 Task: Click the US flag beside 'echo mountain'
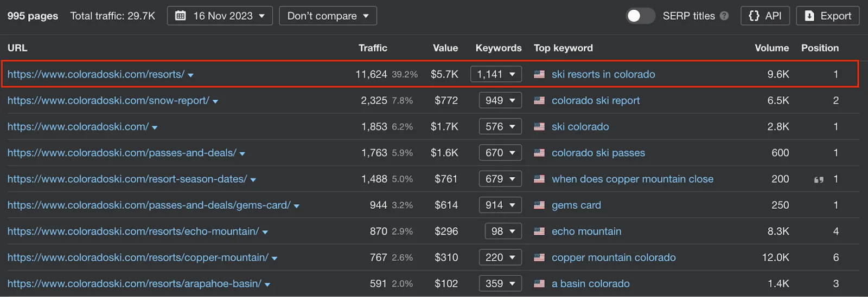click(x=539, y=231)
